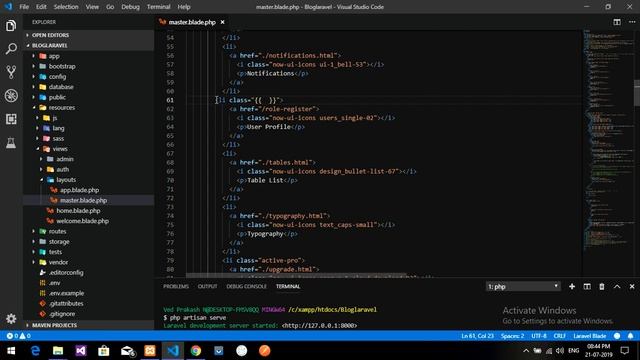Split the terminal panel

tap(587, 287)
